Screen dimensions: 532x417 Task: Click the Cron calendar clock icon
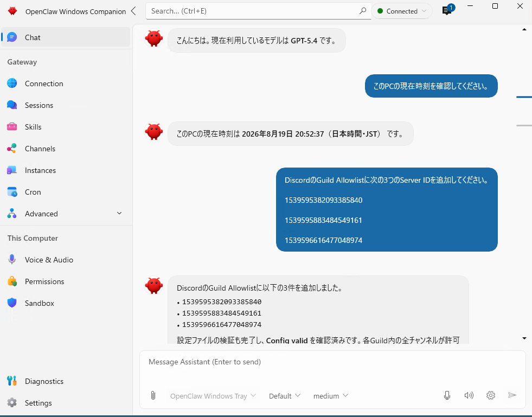point(12,192)
